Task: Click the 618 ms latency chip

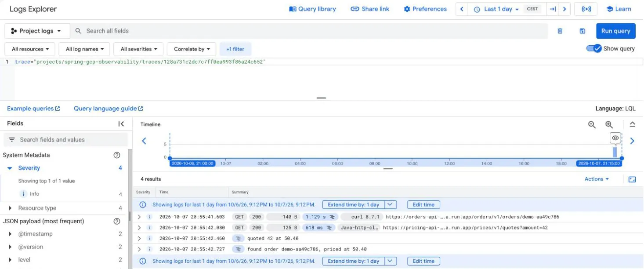Action: point(319,228)
